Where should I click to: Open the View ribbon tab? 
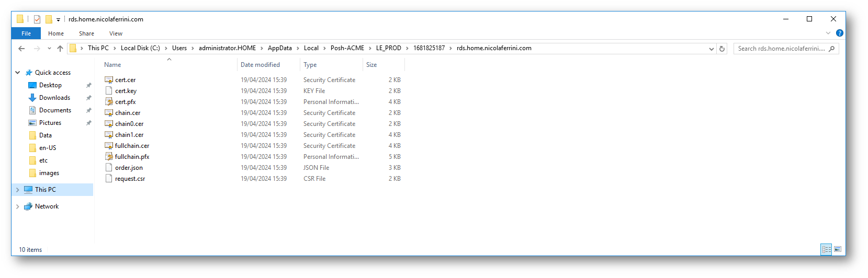tap(116, 33)
